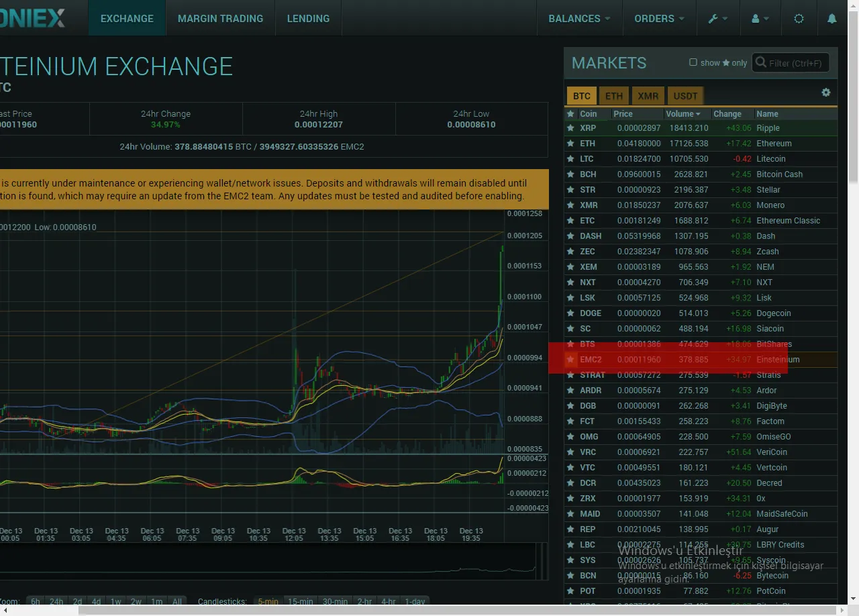Star the STR market
Image resolution: width=859 pixels, height=616 pixels.
click(570, 190)
